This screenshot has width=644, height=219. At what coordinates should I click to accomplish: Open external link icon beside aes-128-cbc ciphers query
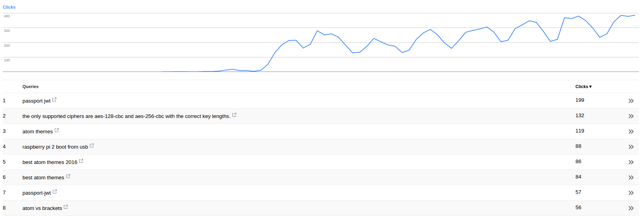234,115
